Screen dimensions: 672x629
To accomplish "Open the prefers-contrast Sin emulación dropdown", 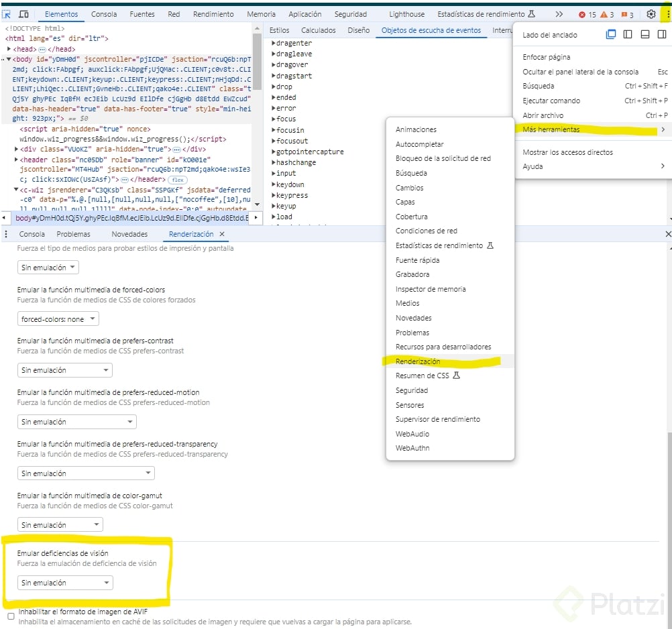I will coord(64,370).
